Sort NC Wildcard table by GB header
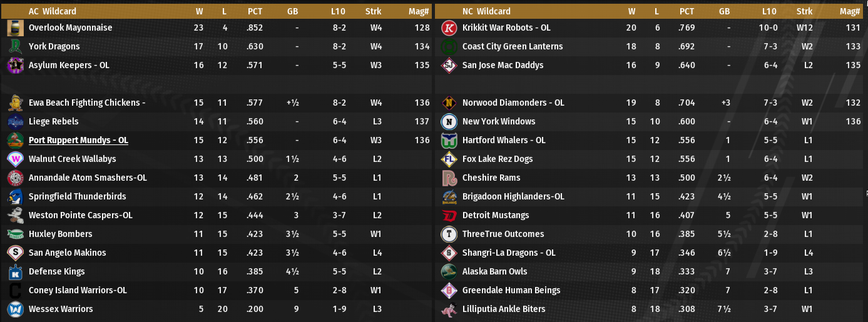The image size is (868, 322). tap(724, 11)
